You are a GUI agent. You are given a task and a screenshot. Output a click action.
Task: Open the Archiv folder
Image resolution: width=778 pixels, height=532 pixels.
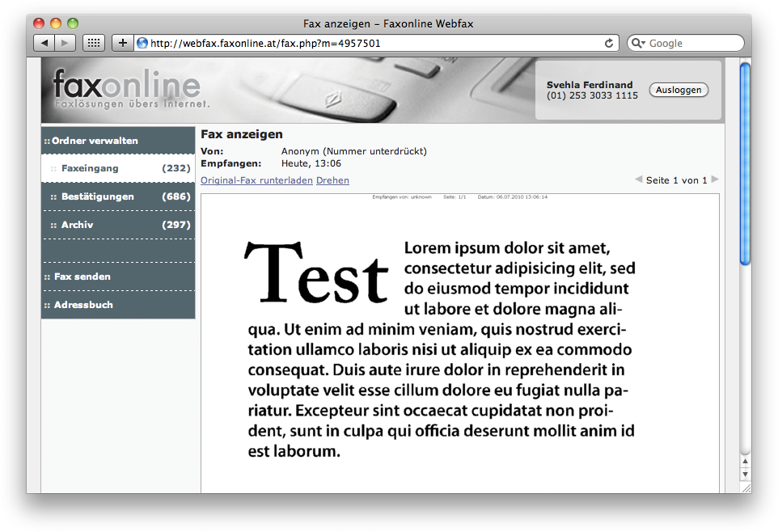click(118, 225)
